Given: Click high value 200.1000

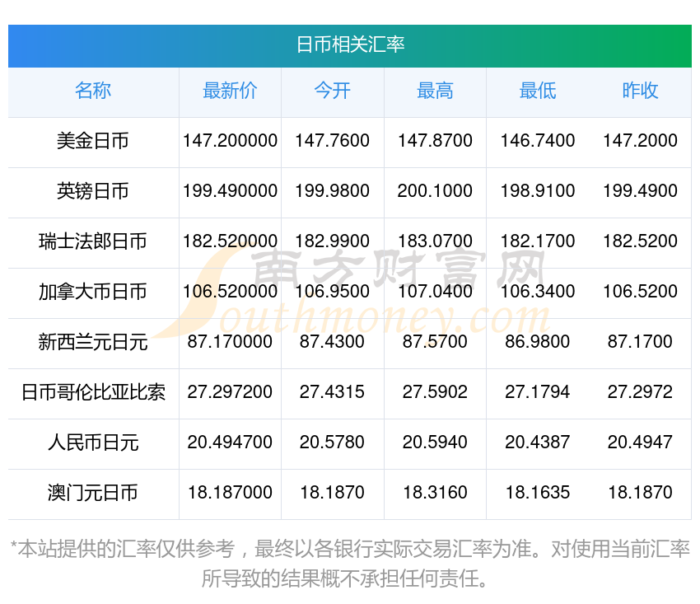Looking at the screenshot, I should pos(435,191).
